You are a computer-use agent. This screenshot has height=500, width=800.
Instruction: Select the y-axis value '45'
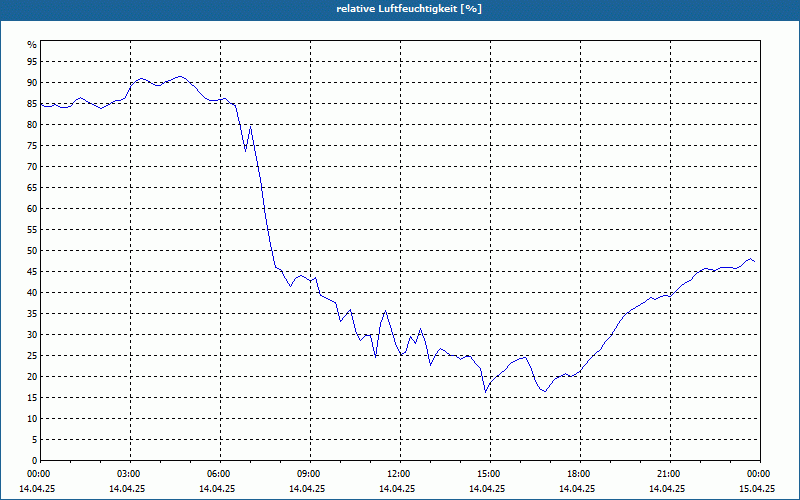click(x=32, y=272)
